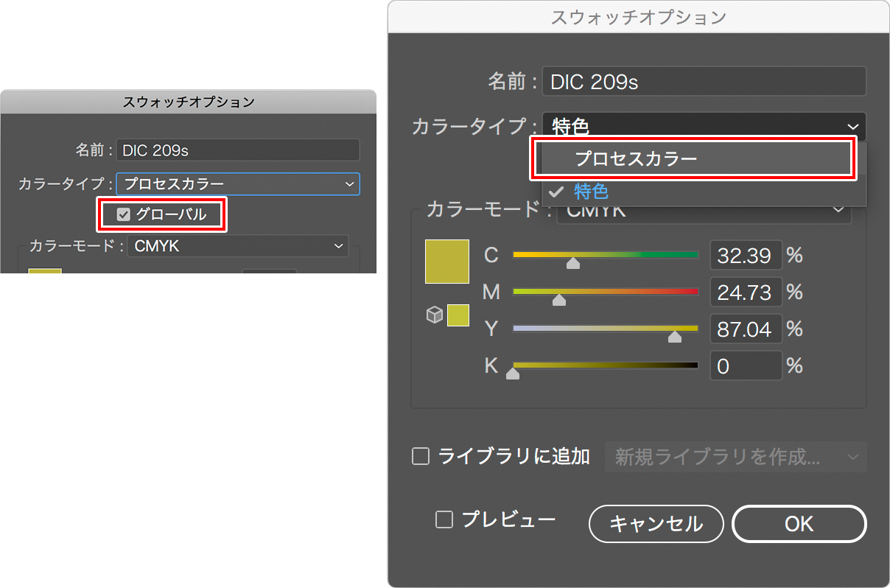Click the 名前 field in the left dialog
Viewport: 890px width, 588px height.
pos(238,150)
